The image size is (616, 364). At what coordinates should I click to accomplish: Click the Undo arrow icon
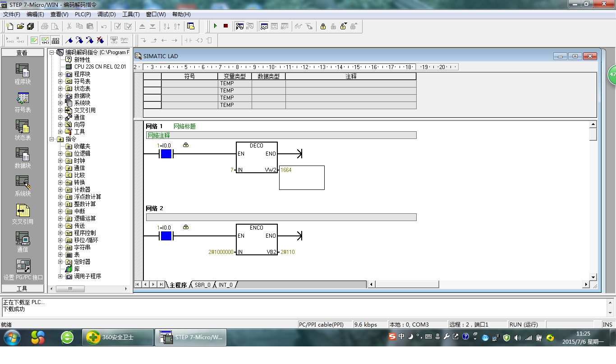[104, 27]
